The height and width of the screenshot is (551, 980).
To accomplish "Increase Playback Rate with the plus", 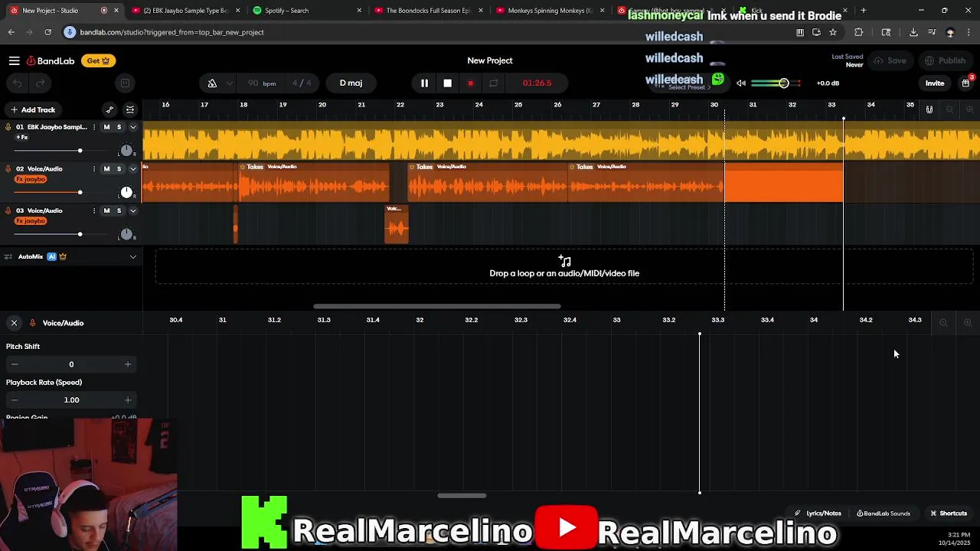I will (128, 399).
